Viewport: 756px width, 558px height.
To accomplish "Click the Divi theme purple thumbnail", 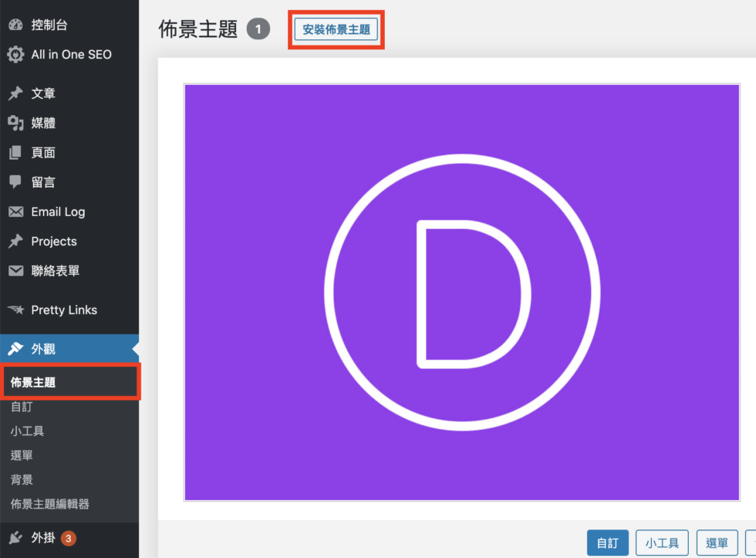I will click(462, 293).
